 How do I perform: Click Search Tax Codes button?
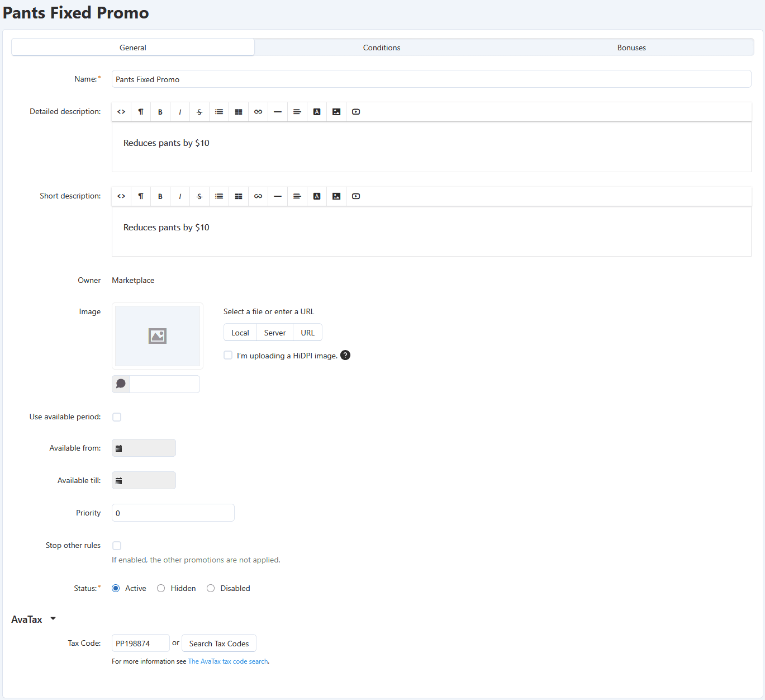[x=219, y=644]
